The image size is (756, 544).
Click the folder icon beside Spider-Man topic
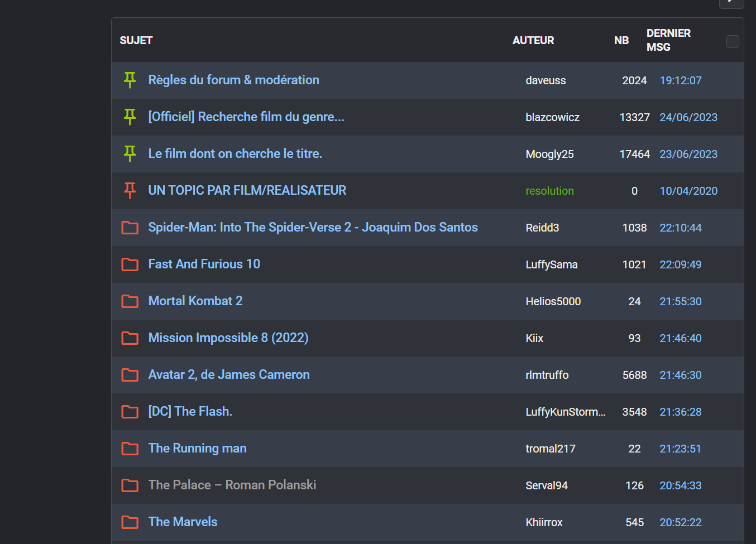coord(130,228)
